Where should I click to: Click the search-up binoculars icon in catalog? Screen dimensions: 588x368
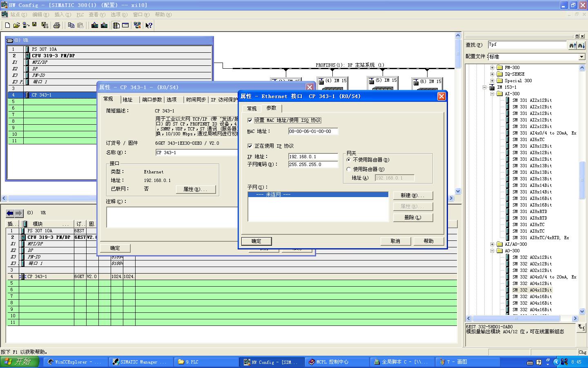coord(572,45)
